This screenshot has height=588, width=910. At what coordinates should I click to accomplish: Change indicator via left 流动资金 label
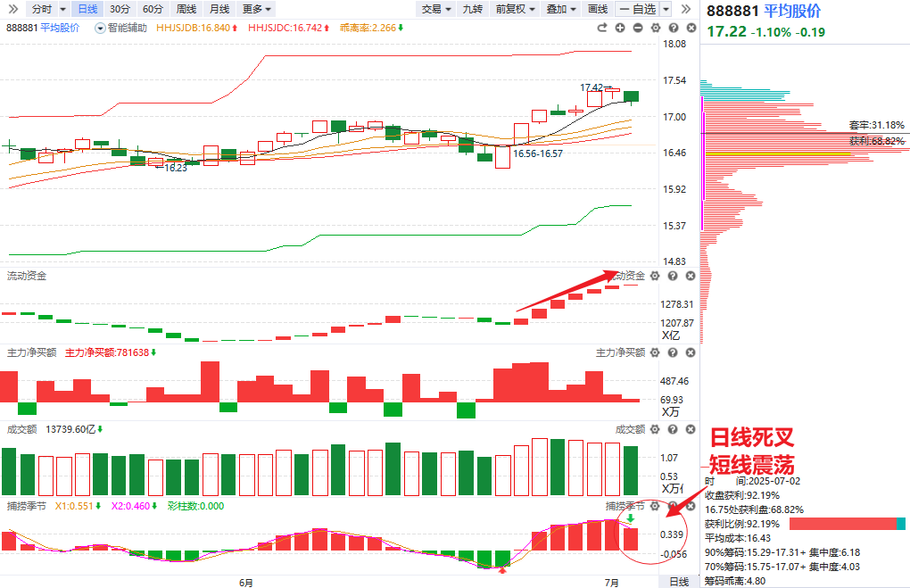[x=27, y=276]
